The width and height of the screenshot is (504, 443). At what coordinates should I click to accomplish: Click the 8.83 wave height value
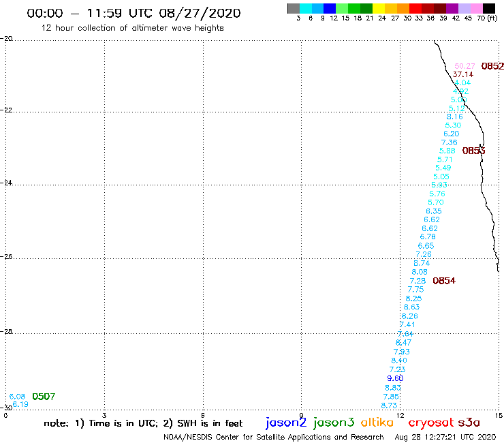[393, 388]
